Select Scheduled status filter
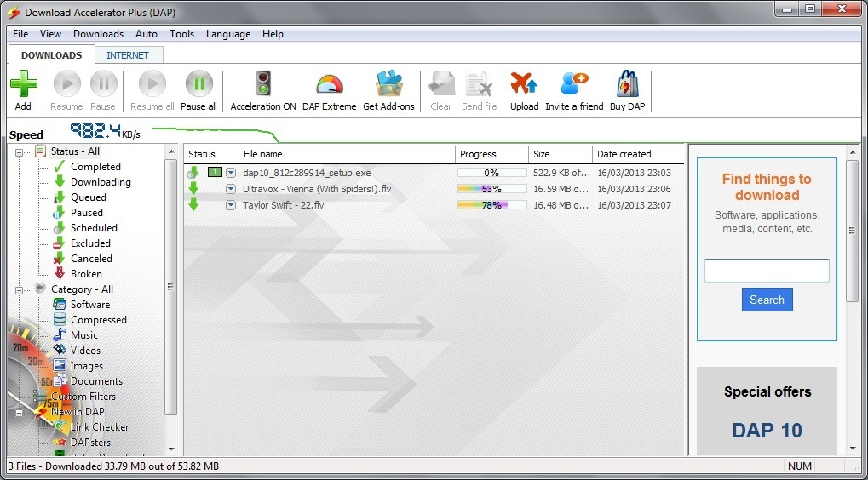 tap(94, 228)
